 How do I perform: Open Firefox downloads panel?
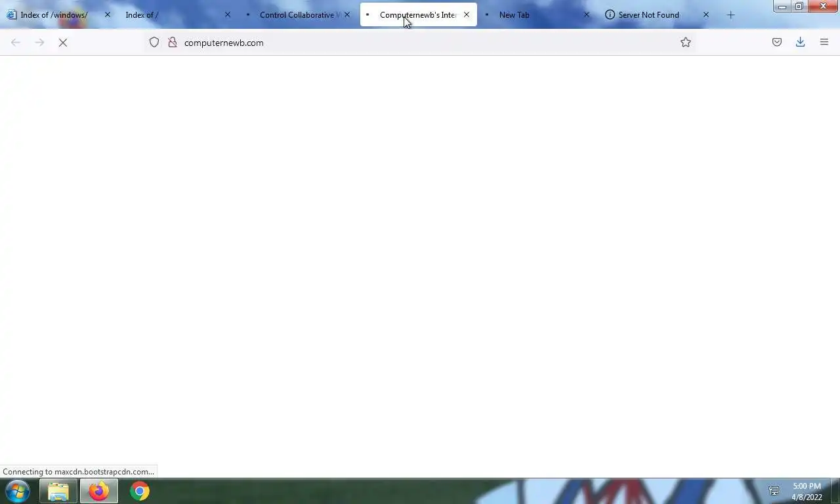(801, 43)
